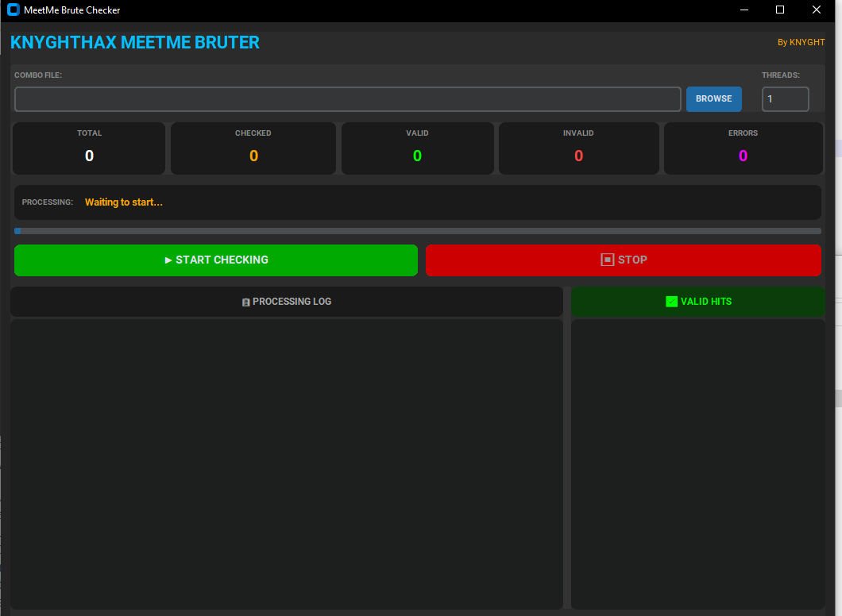
Task: Click inside the valid hits output area
Action: [698, 464]
